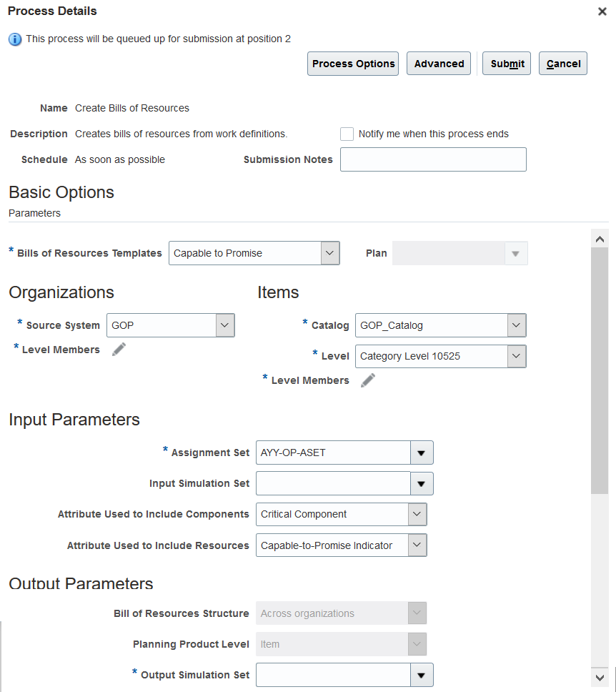The height and width of the screenshot is (692, 616).
Task: Close the Process Details dialog
Action: (x=602, y=11)
